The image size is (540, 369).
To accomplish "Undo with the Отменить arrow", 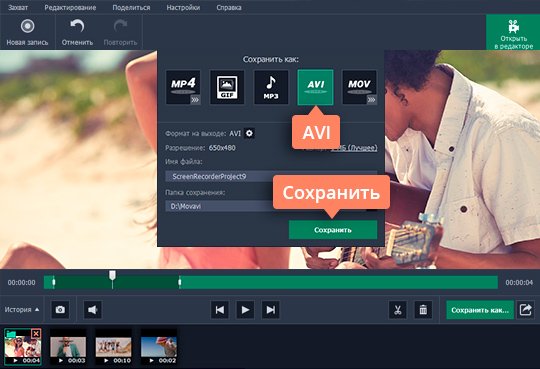I will tap(77, 33).
